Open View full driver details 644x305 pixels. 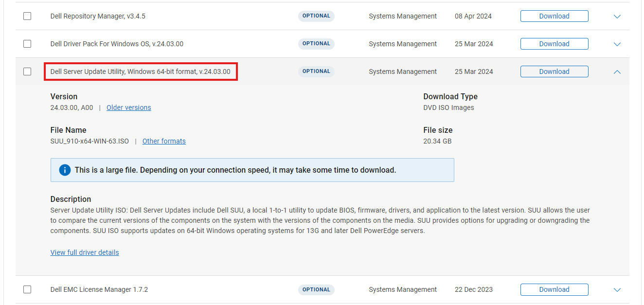pyautogui.click(x=85, y=252)
